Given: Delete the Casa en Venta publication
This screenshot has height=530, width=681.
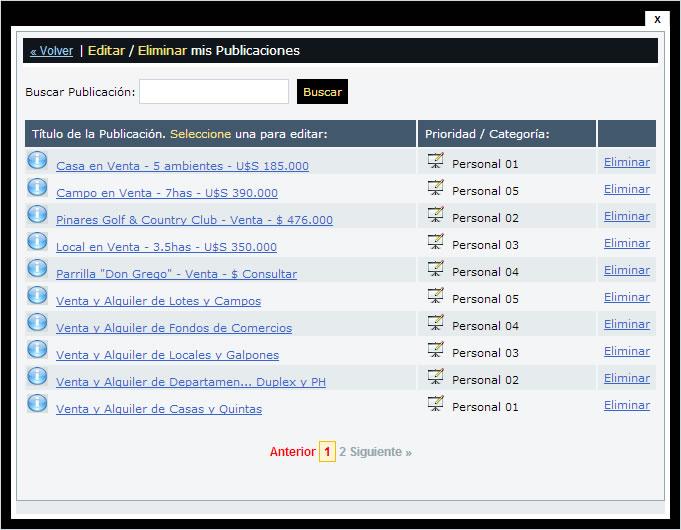Looking at the screenshot, I should pos(626,162).
